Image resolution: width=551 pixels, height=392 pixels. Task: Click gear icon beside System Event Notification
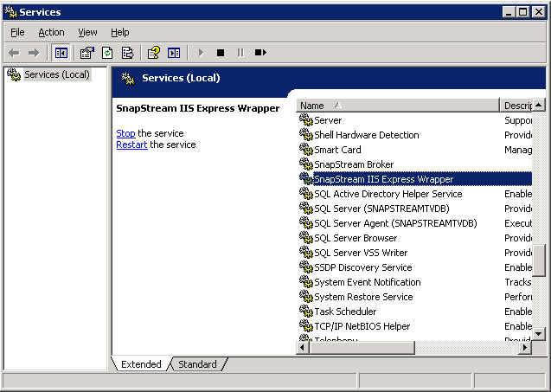tap(305, 282)
